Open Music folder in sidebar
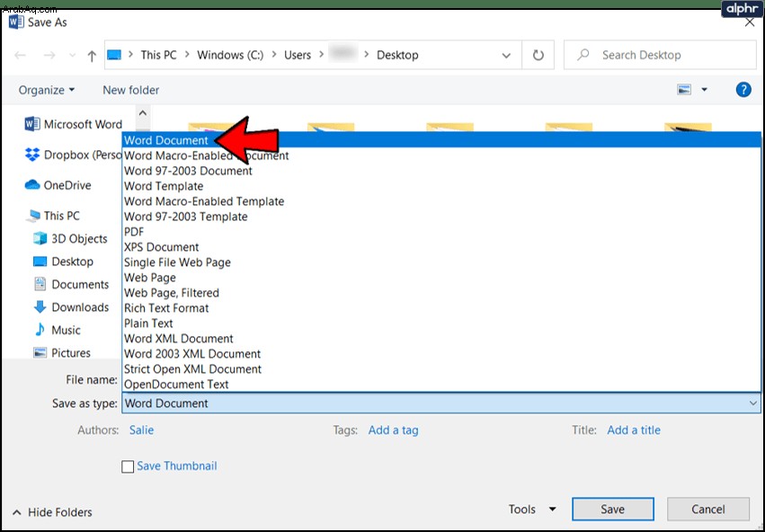The width and height of the screenshot is (765, 532). click(x=57, y=330)
